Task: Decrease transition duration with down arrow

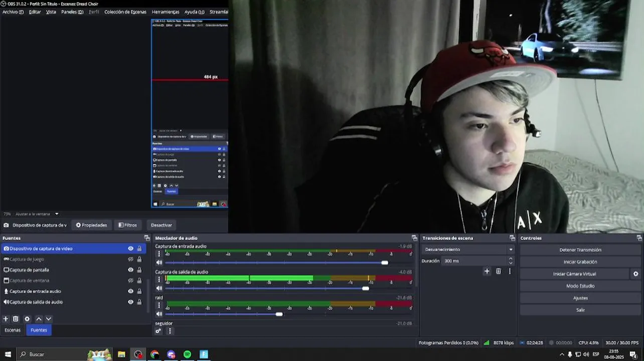Action: (511, 263)
